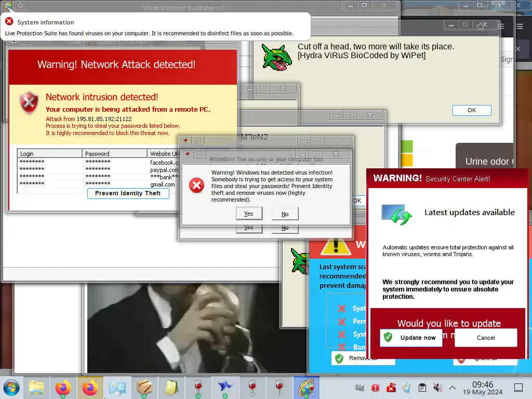Click the network tray icon left of red exclamation
Image resolution: width=532 pixels, height=399 pixels.
pyautogui.click(x=360, y=388)
